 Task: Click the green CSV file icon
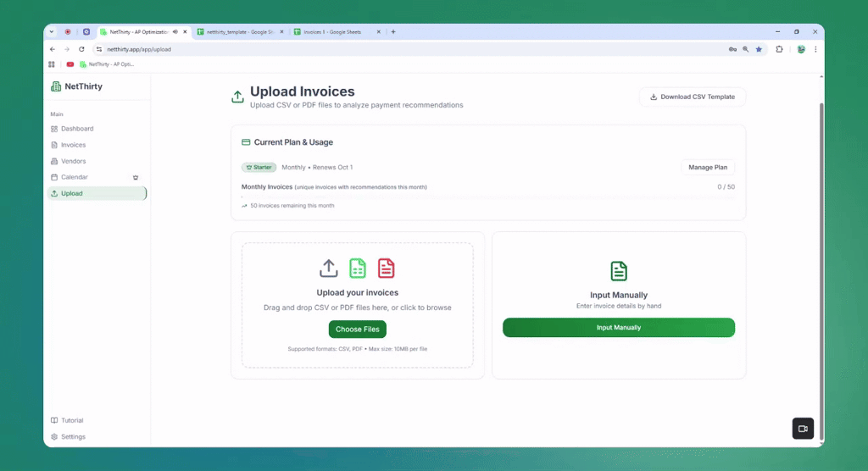(358, 269)
